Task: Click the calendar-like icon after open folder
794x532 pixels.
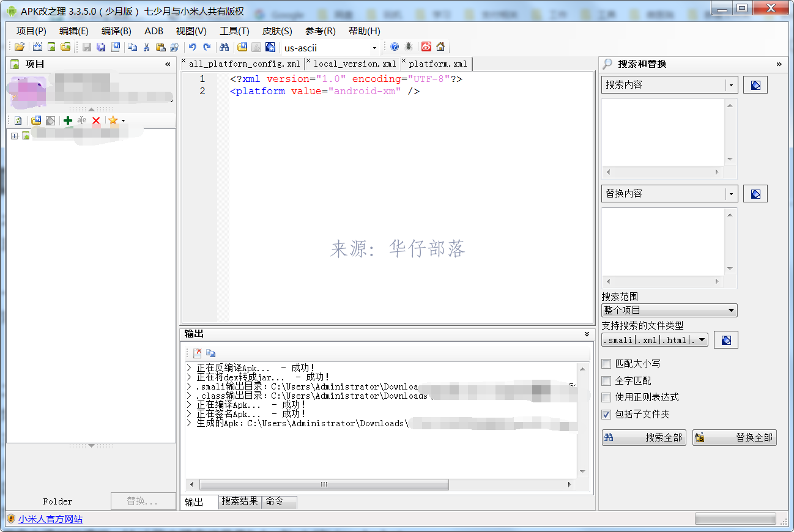Action: (37, 47)
